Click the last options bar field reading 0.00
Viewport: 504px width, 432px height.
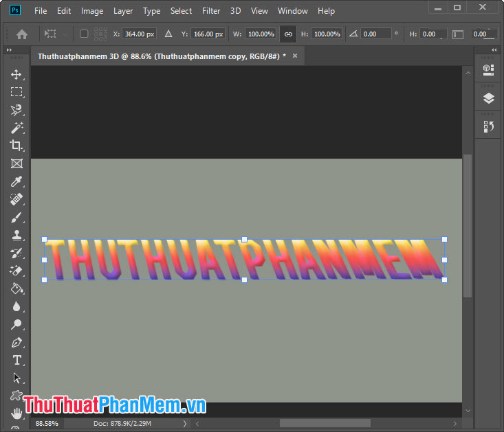point(483,34)
